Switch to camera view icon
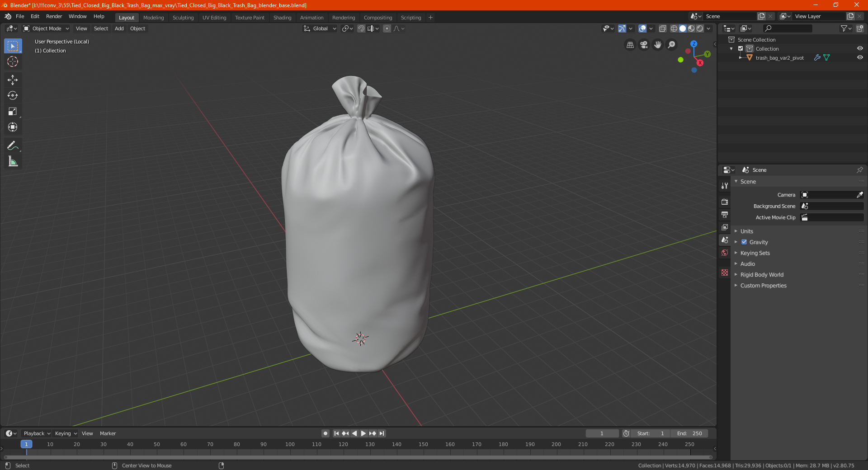This screenshot has height=470, width=868. click(x=644, y=45)
